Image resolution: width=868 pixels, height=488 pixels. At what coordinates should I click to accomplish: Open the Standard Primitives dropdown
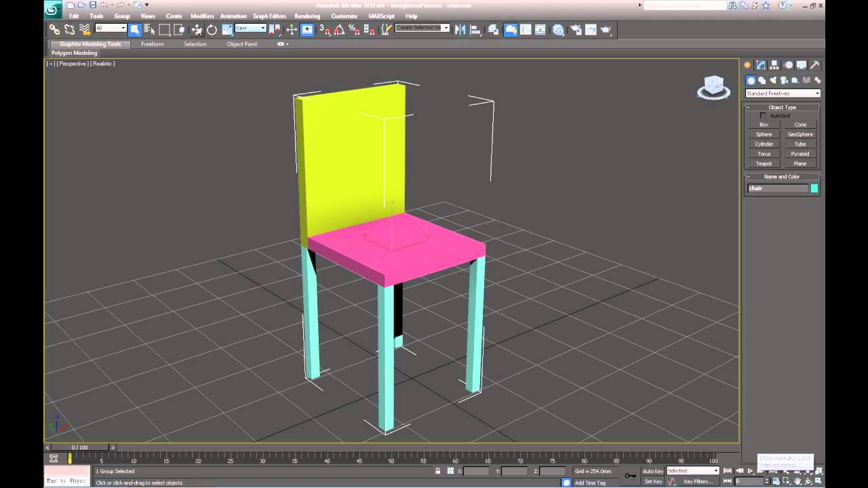pos(783,94)
